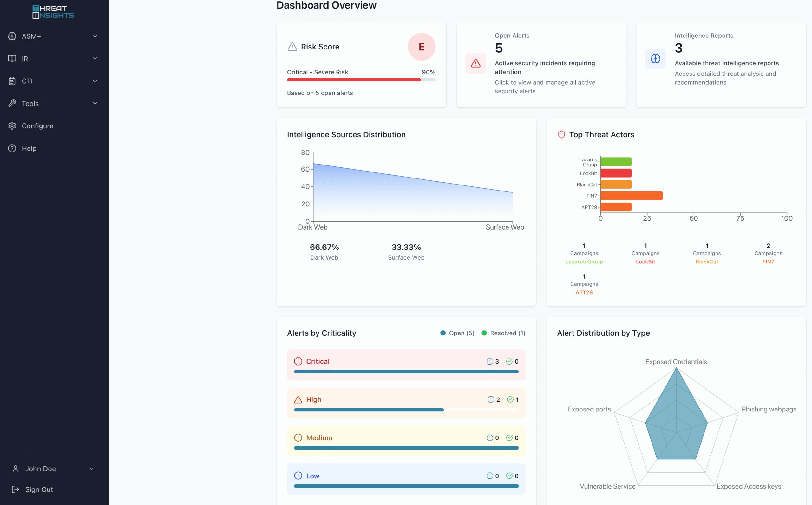Click the Help question mark icon
This screenshot has width=812, height=505.
(x=12, y=148)
